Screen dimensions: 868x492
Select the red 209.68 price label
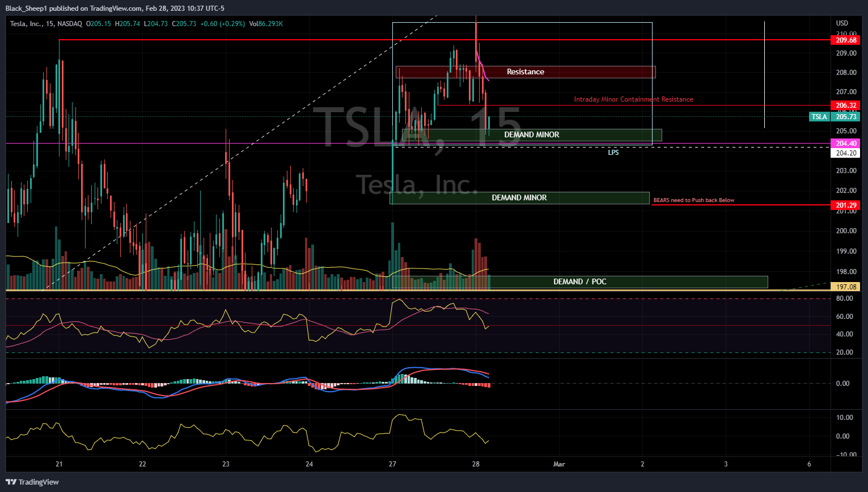pyautogui.click(x=846, y=40)
